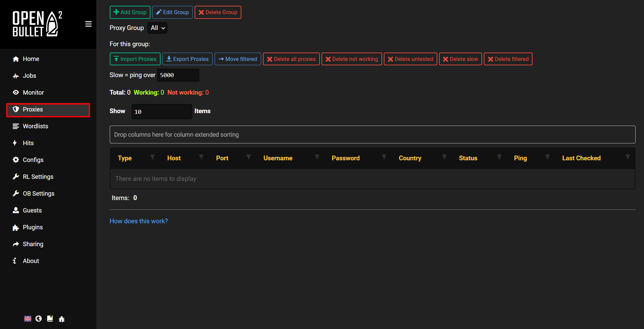Open filter for Type column

point(152,157)
